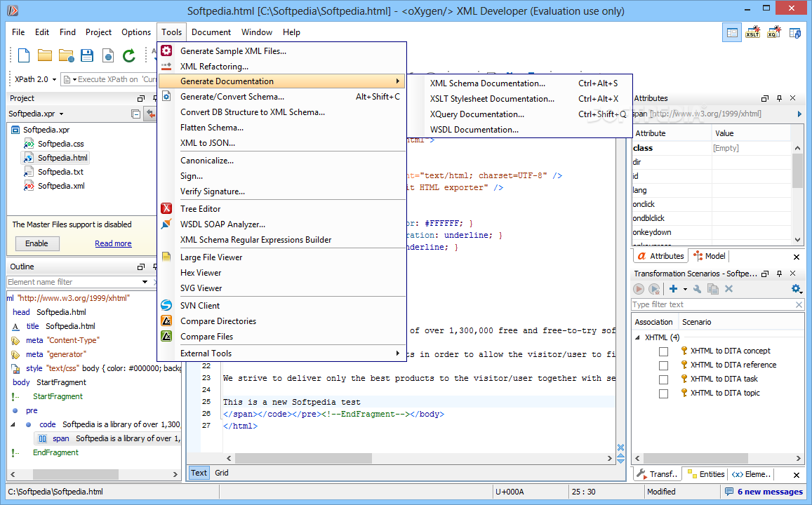The image size is (812, 505).
Task: Open the XPath 2.0 version dropdown
Action: pos(54,80)
